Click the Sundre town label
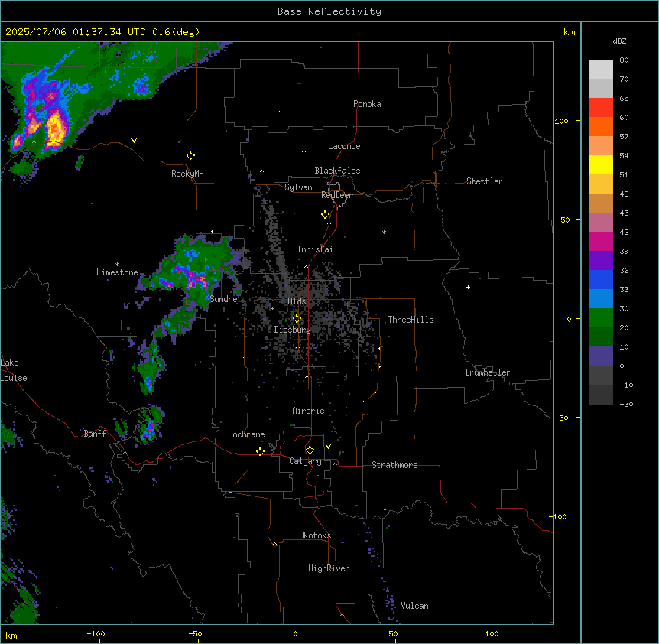Screen dimensions: 659x644 tap(223, 299)
